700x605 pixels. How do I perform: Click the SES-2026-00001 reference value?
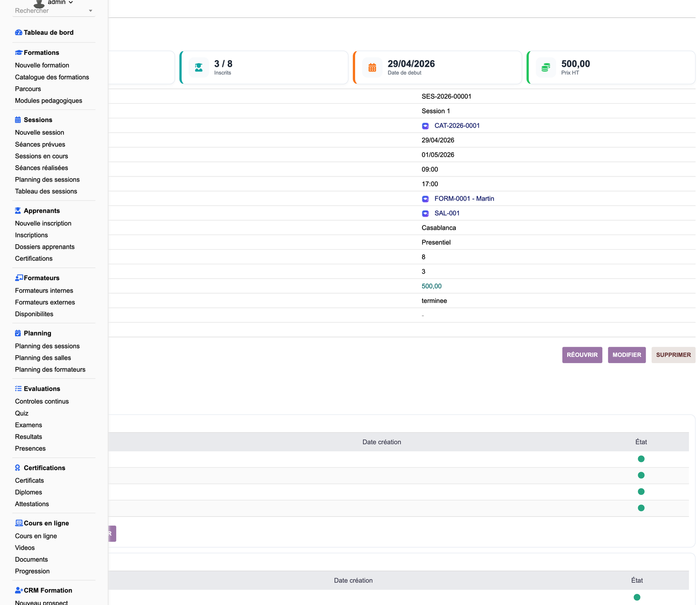point(447,96)
